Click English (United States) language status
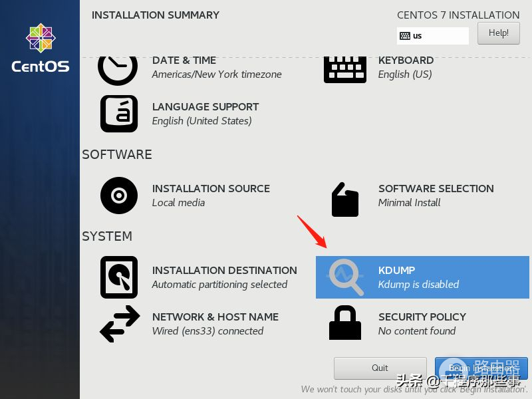The width and height of the screenshot is (532, 399). pyautogui.click(x=202, y=121)
